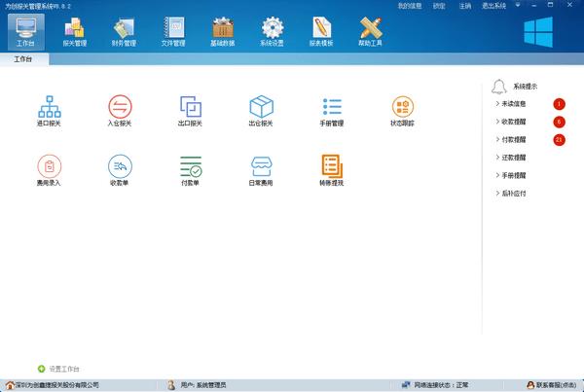Open the 出仓报关 box icon
Viewport: 584px width, 392px height.
[x=261, y=106]
